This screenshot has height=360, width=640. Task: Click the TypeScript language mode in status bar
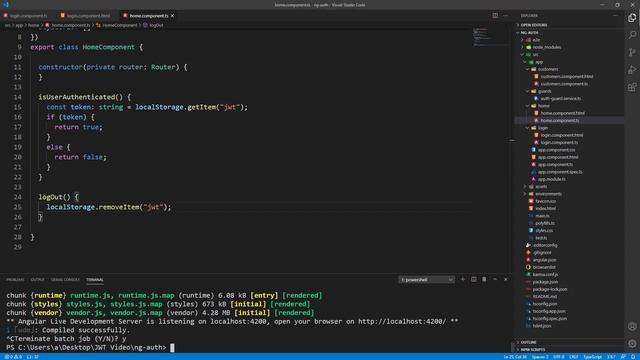593,357
